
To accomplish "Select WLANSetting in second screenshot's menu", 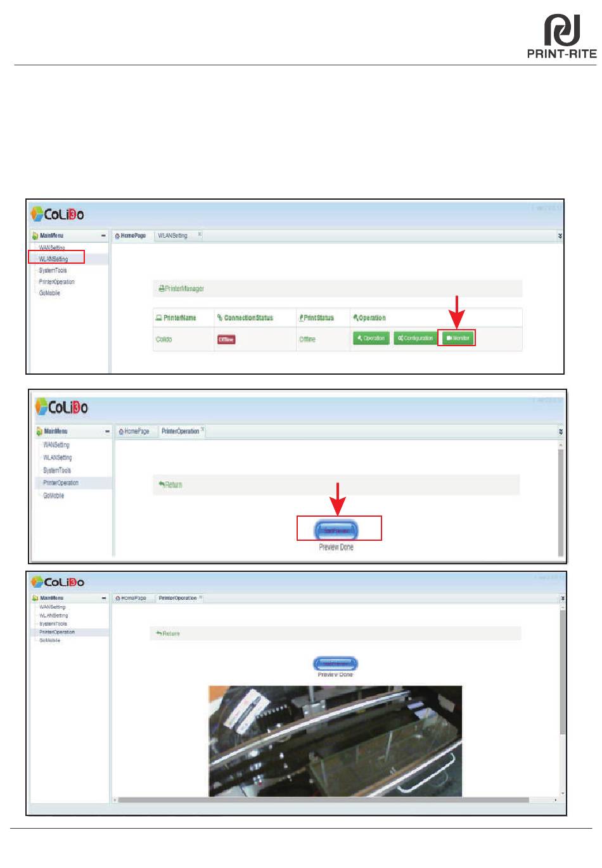I will pos(57,458).
